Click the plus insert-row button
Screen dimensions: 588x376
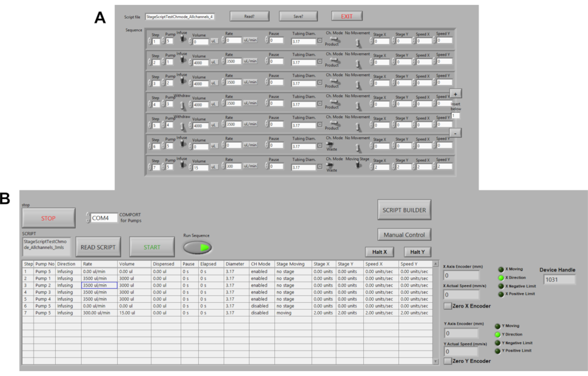point(455,94)
